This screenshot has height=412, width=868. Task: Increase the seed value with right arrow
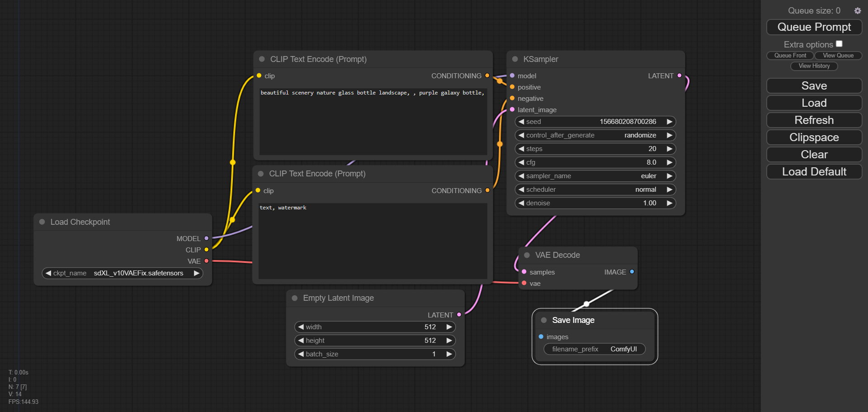[x=670, y=122]
